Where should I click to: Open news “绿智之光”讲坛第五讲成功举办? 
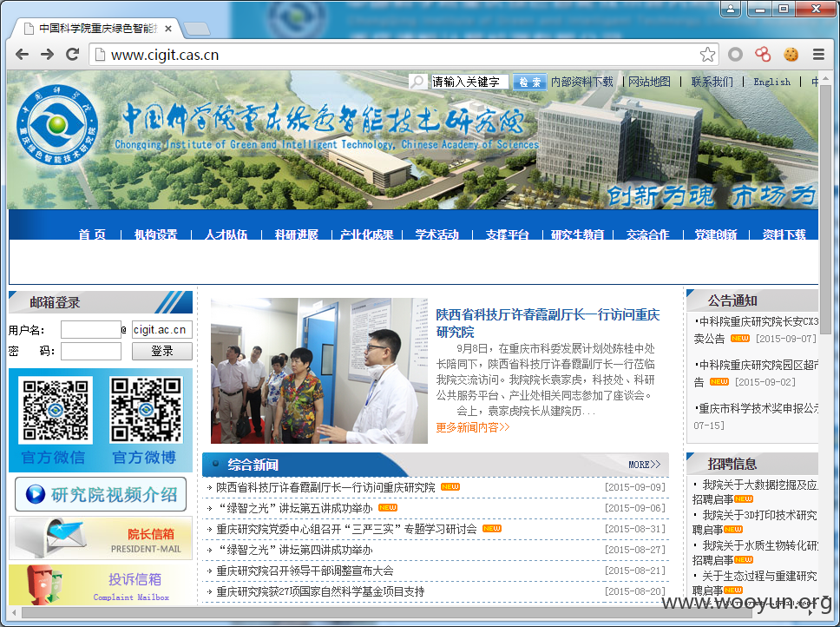coord(296,507)
